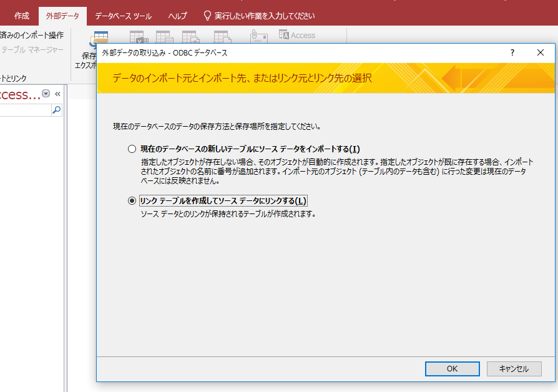Select the create linked table radio option
The height and width of the screenshot is (392, 558).
tap(131, 200)
